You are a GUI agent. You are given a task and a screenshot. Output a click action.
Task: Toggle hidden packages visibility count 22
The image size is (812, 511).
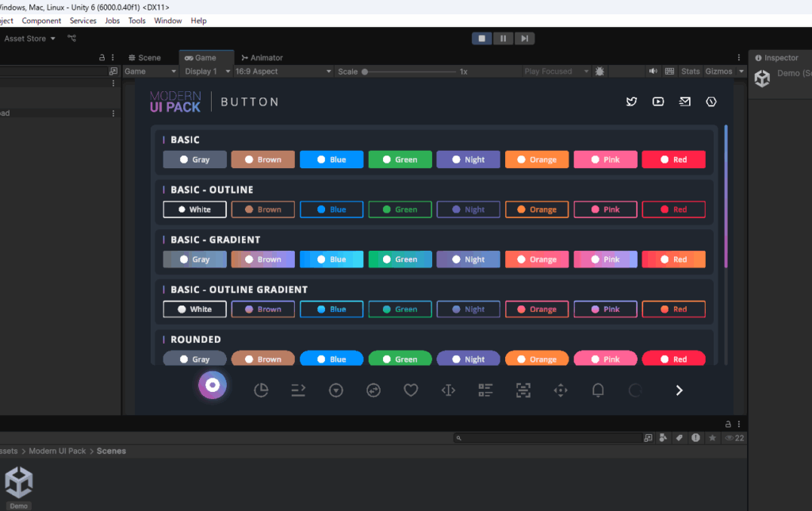(x=734, y=438)
